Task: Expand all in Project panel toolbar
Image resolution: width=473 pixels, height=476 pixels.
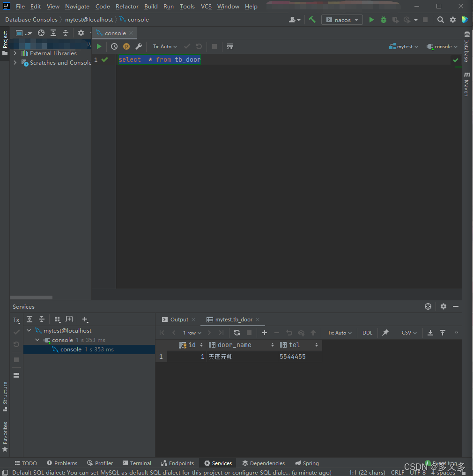Action: (53, 33)
